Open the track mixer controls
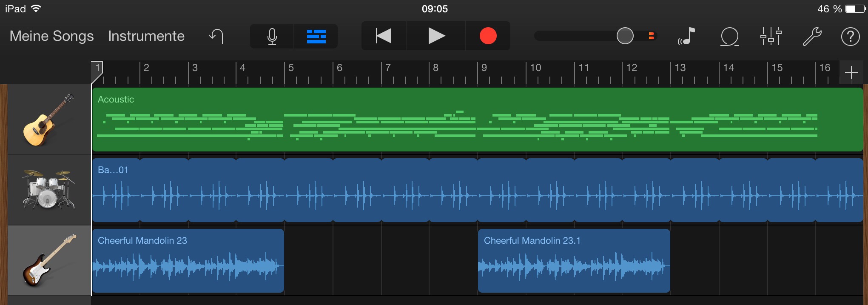 (771, 36)
